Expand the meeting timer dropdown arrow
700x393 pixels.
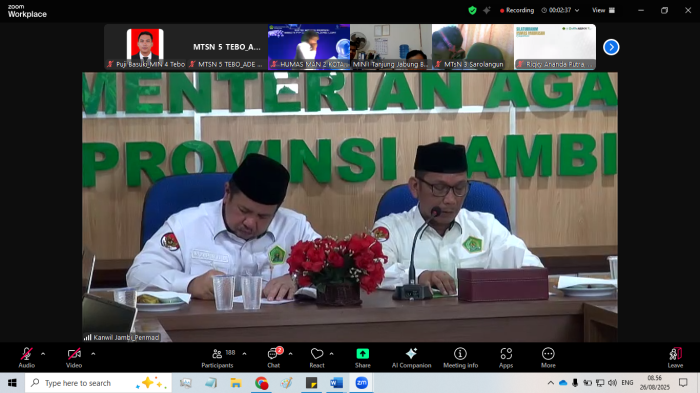pos(577,10)
